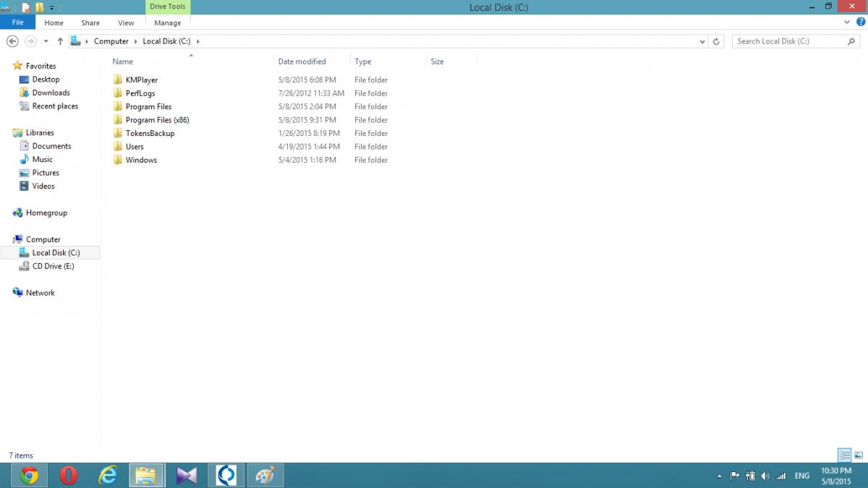This screenshot has width=868, height=488.
Task: Refresh the Local Disk (C:) folder view
Action: tap(716, 41)
